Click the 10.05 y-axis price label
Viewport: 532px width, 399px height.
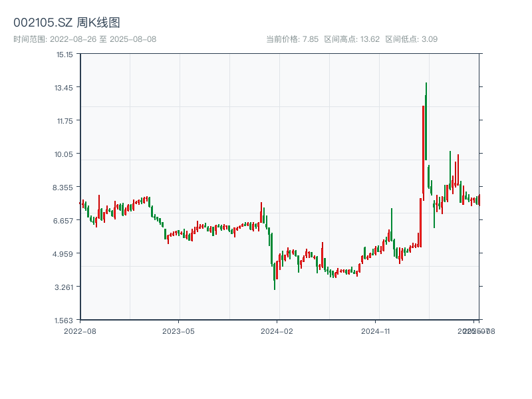pos(64,154)
